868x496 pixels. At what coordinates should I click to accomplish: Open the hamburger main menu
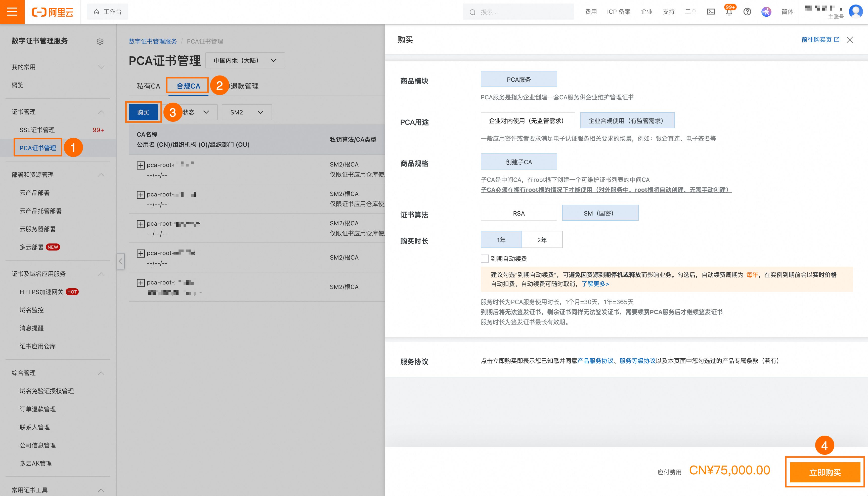point(12,12)
